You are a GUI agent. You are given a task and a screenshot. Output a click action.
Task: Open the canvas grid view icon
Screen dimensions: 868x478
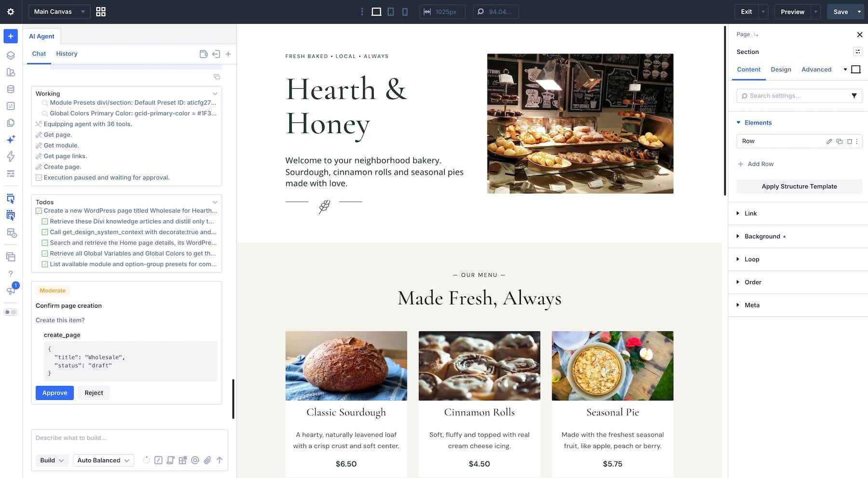(x=101, y=12)
